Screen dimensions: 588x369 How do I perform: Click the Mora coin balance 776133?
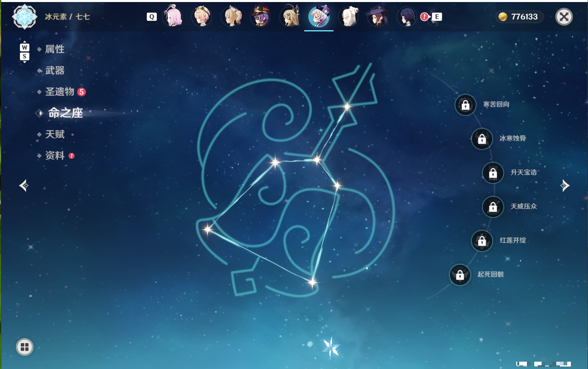[x=519, y=17]
